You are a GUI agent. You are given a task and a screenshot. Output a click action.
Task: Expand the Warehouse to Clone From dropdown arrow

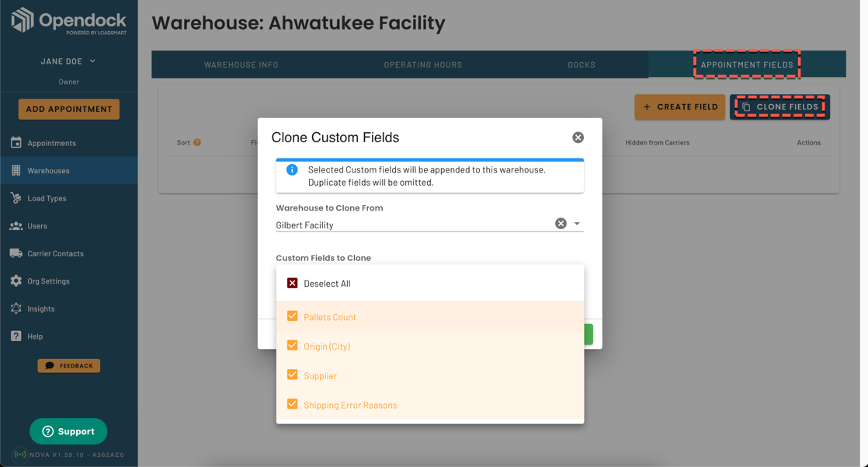pyautogui.click(x=577, y=224)
